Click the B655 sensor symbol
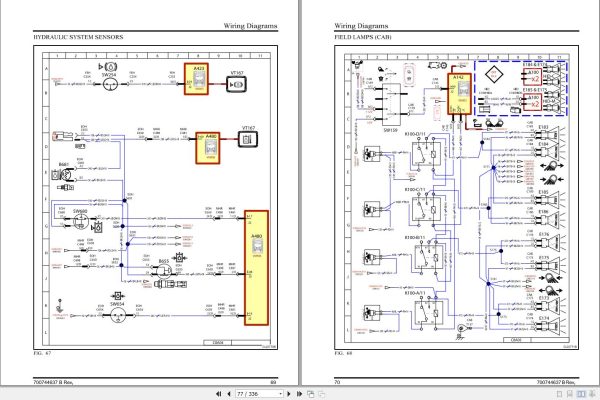The image size is (600, 400). pyautogui.click(x=164, y=271)
